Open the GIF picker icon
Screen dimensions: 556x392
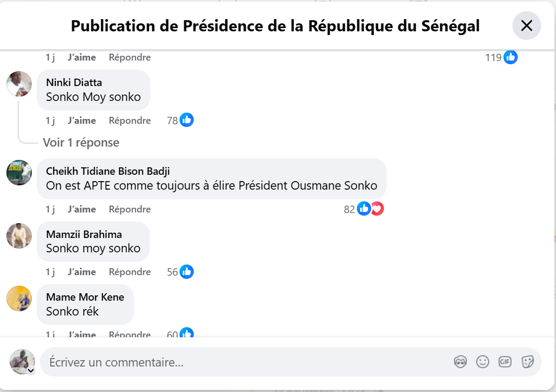click(504, 362)
